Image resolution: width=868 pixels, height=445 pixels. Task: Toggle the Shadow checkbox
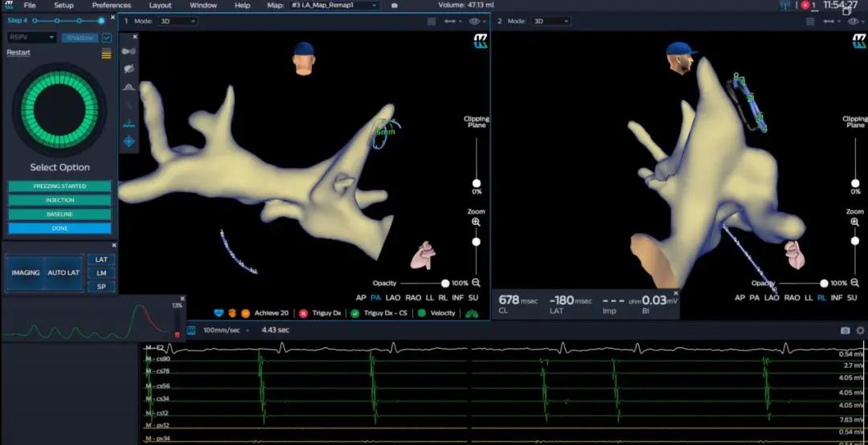pos(106,38)
